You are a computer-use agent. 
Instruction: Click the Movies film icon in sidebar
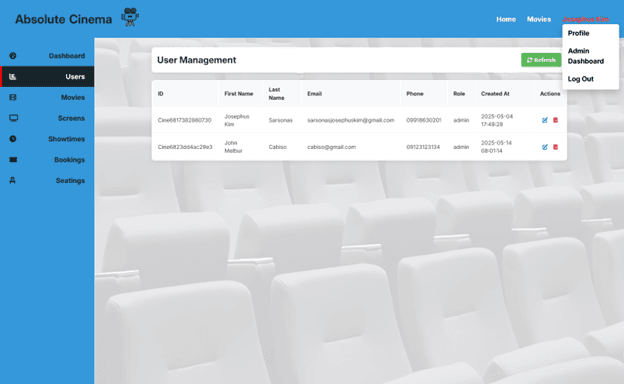pyautogui.click(x=13, y=97)
